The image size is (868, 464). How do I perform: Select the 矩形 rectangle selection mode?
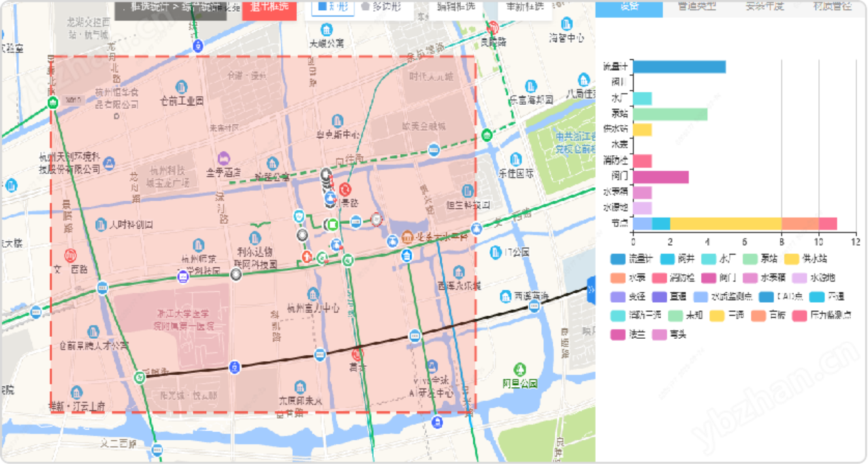click(x=332, y=7)
